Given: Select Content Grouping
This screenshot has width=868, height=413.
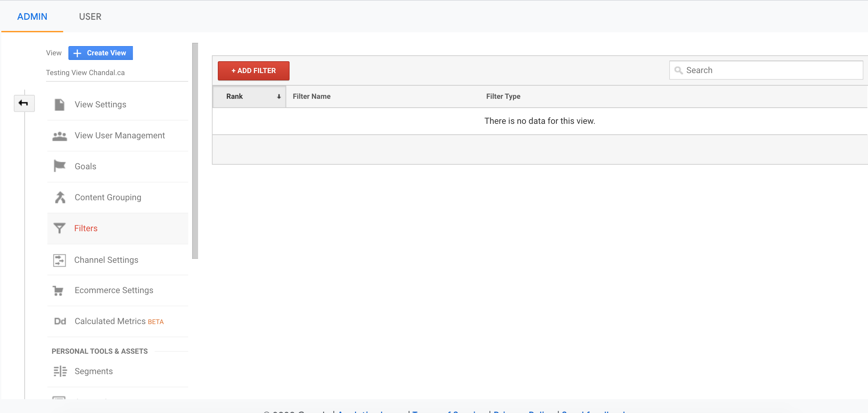Looking at the screenshot, I should coord(108,197).
